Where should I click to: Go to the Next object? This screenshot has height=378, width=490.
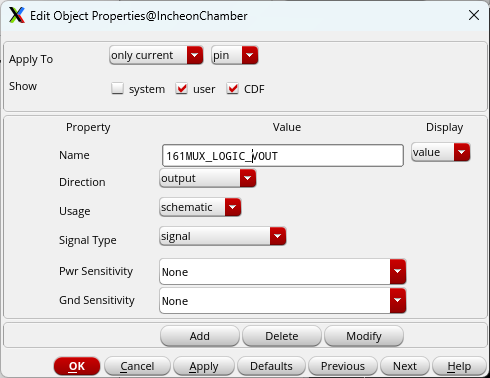405,366
